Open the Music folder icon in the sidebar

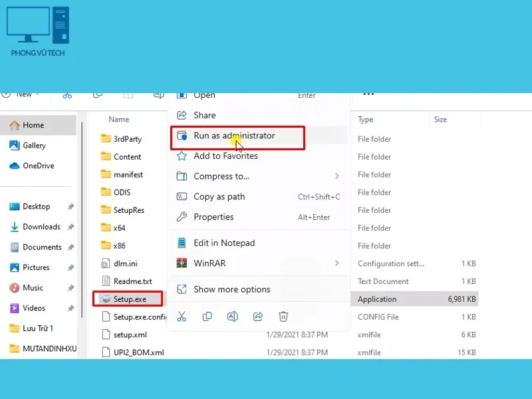coord(14,288)
